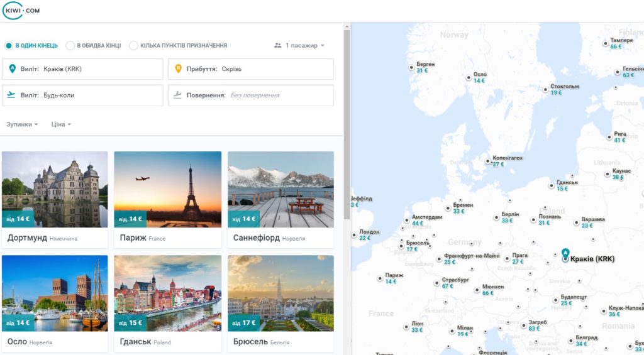The image size is (644, 355).
Task: Open the Саннефіорд destination card photo
Action: tap(281, 189)
